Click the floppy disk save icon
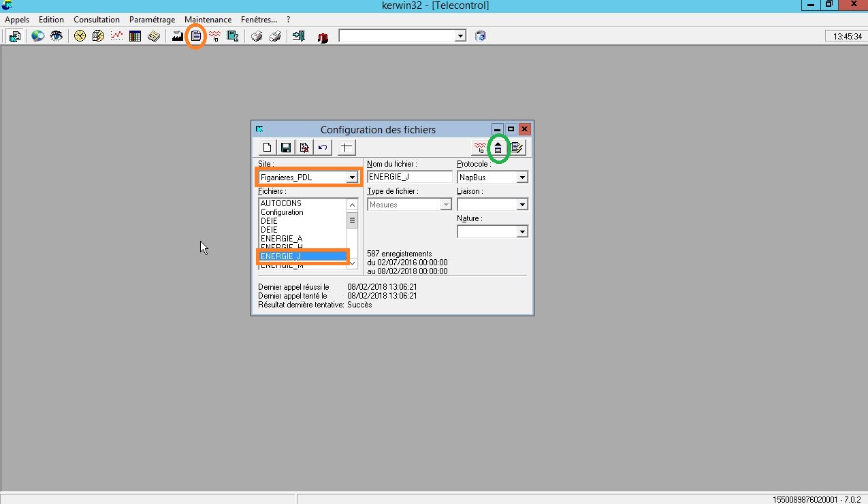 (286, 148)
